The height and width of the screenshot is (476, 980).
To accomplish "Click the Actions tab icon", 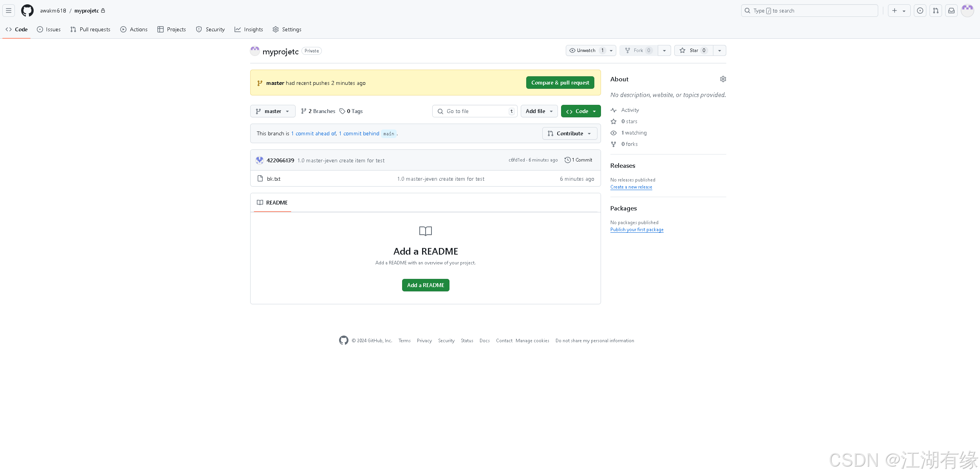I will [124, 29].
